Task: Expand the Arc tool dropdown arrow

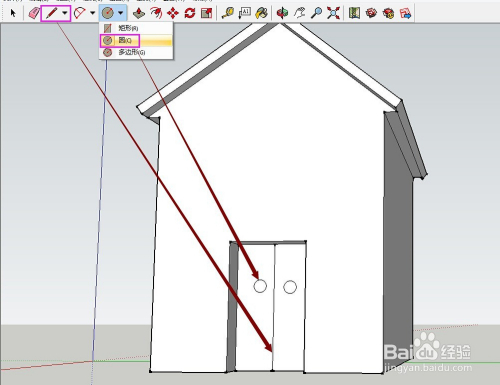Action: 92,13
